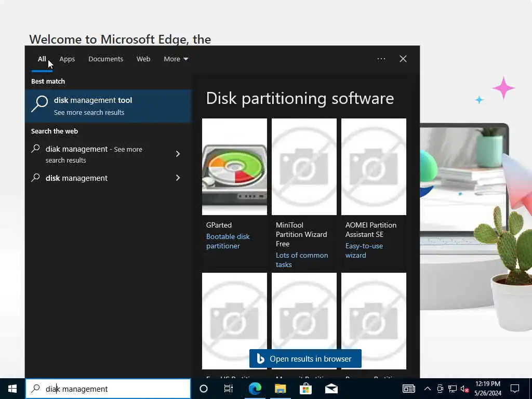532x399 pixels.
Task: Open Task View on the taskbar
Action: click(x=229, y=389)
